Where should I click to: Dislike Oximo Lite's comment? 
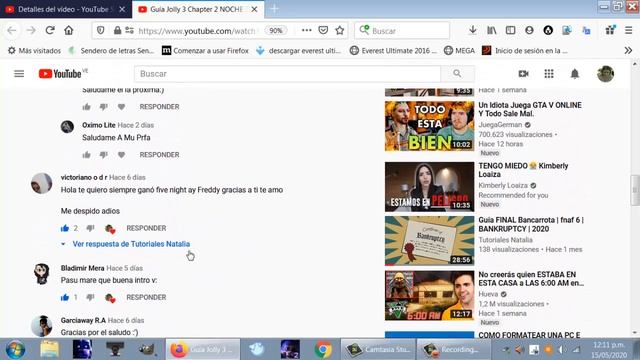pos(103,155)
